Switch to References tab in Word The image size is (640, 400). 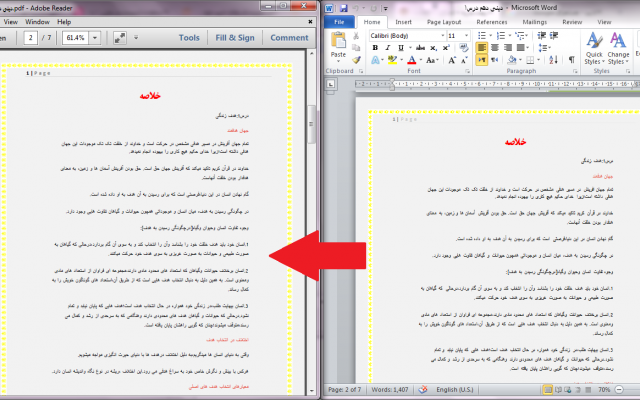coord(492,22)
